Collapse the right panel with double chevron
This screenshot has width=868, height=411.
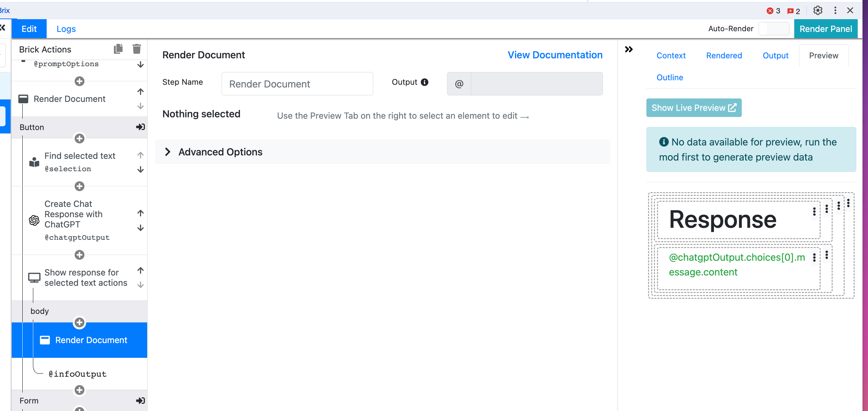(x=629, y=49)
